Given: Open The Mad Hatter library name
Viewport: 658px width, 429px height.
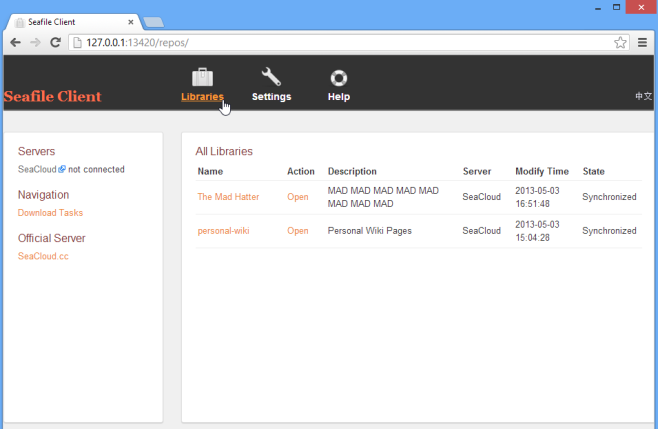Looking at the screenshot, I should tap(228, 197).
